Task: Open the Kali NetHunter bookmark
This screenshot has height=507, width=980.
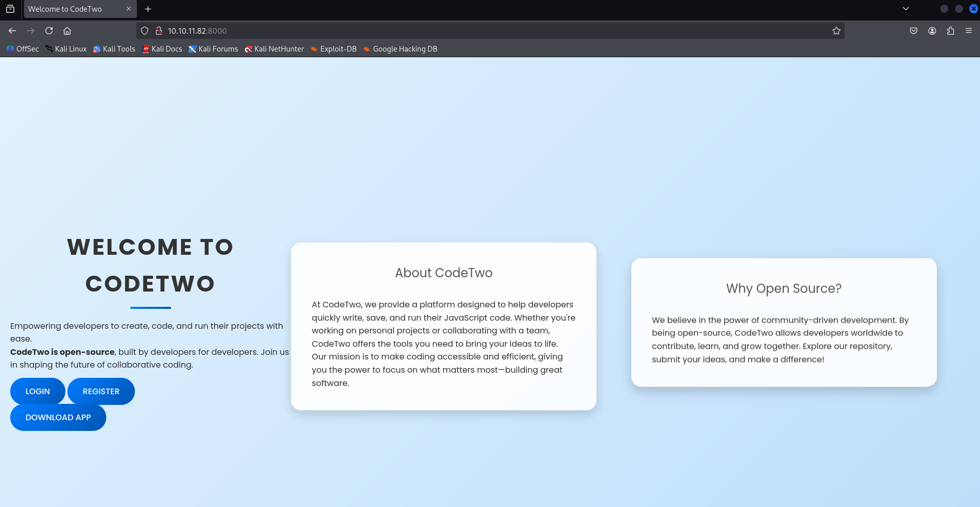Action: coord(274,49)
